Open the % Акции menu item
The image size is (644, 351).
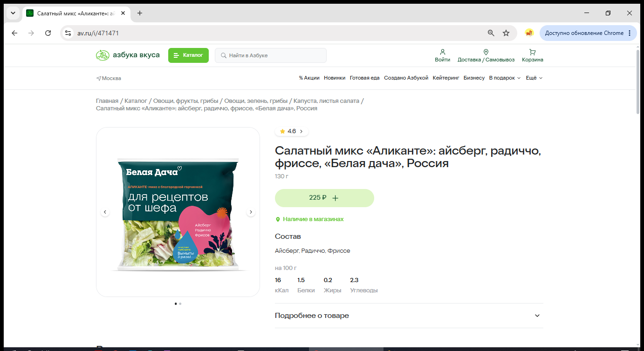pyautogui.click(x=309, y=78)
